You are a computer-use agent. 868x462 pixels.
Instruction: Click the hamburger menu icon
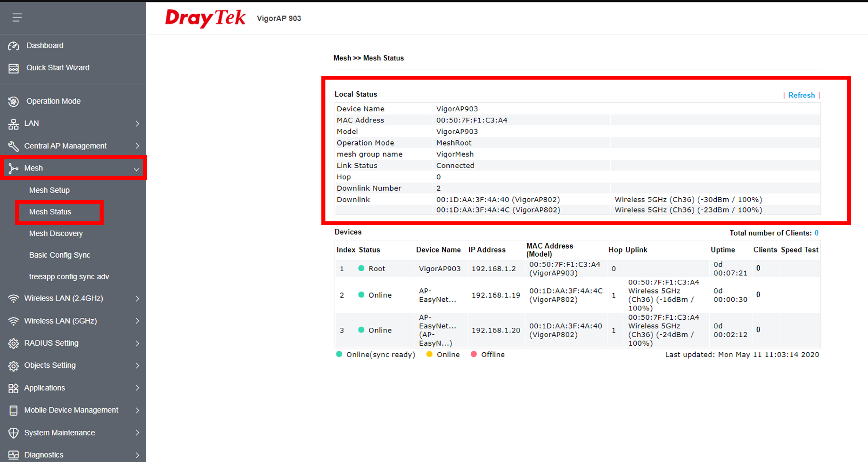pos(17,17)
